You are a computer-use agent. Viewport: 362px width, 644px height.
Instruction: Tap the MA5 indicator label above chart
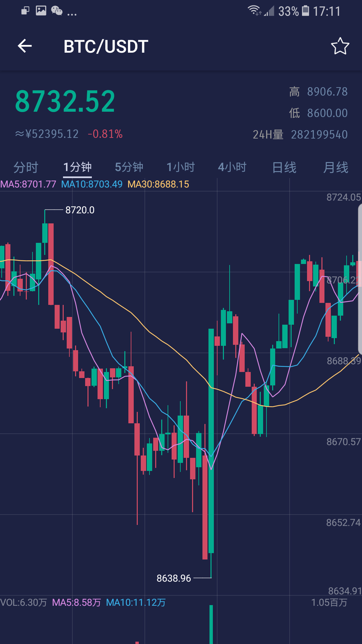point(28,184)
